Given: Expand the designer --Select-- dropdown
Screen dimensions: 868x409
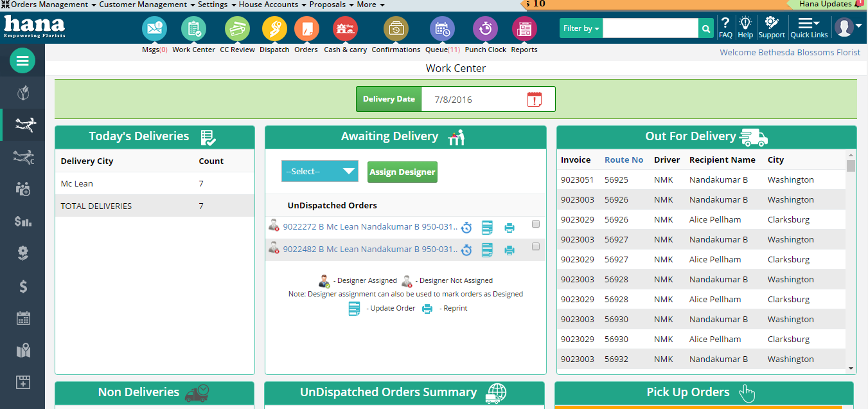Looking at the screenshot, I should click(x=319, y=172).
